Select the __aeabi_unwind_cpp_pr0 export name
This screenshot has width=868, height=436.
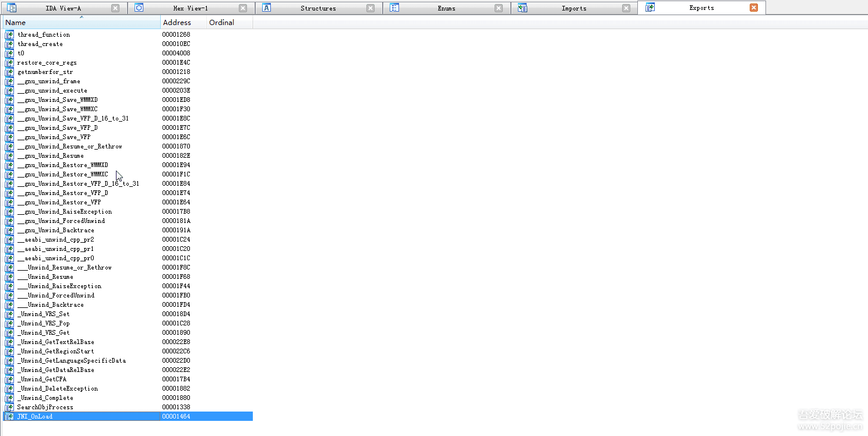click(55, 258)
